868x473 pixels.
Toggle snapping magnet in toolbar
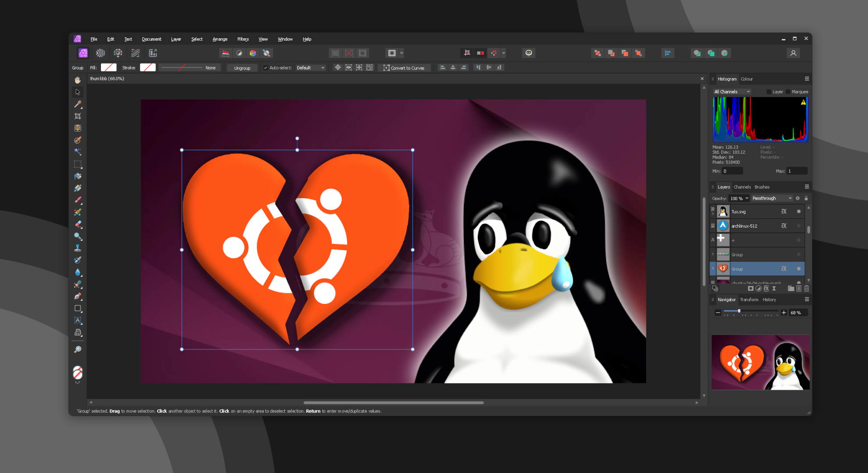(x=494, y=53)
